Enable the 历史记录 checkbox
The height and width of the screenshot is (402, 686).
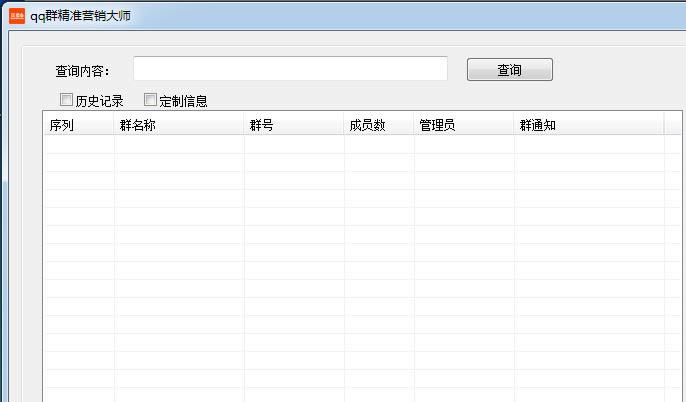tap(66, 100)
